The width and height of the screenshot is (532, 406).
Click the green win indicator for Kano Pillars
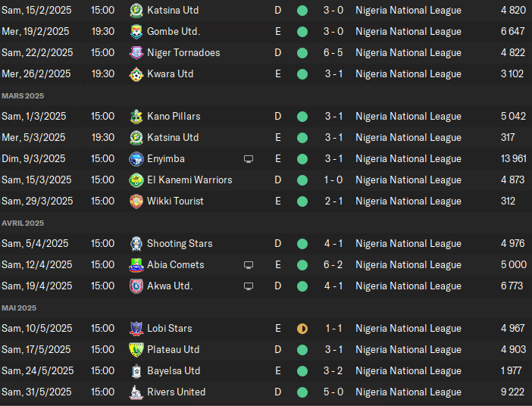pos(302,117)
